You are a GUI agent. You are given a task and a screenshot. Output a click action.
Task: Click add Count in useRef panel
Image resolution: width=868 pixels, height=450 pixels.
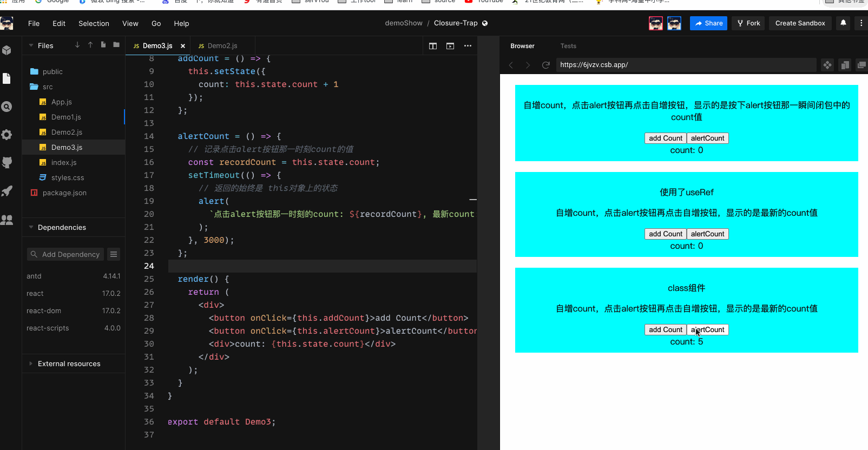666,234
